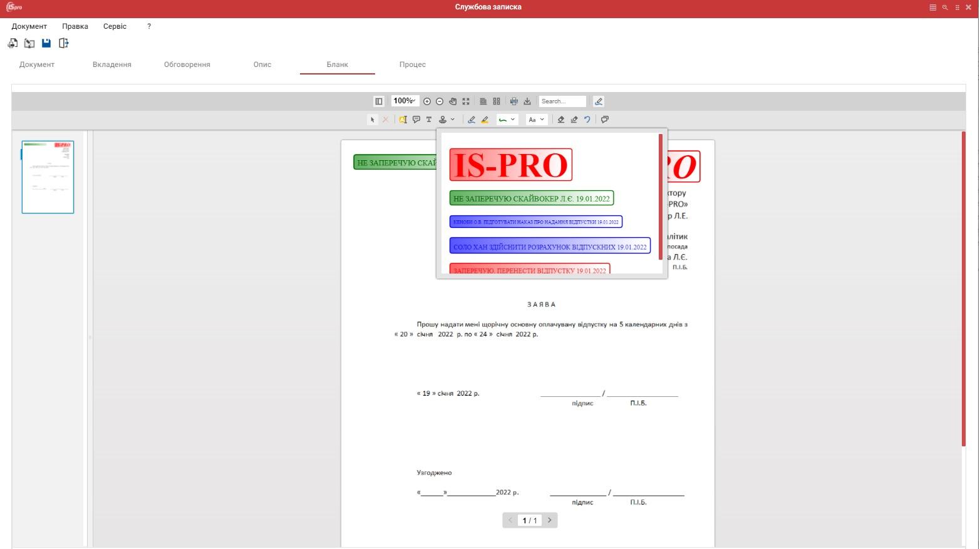
Task: Select the text highlight annotation tool
Action: coord(403,120)
